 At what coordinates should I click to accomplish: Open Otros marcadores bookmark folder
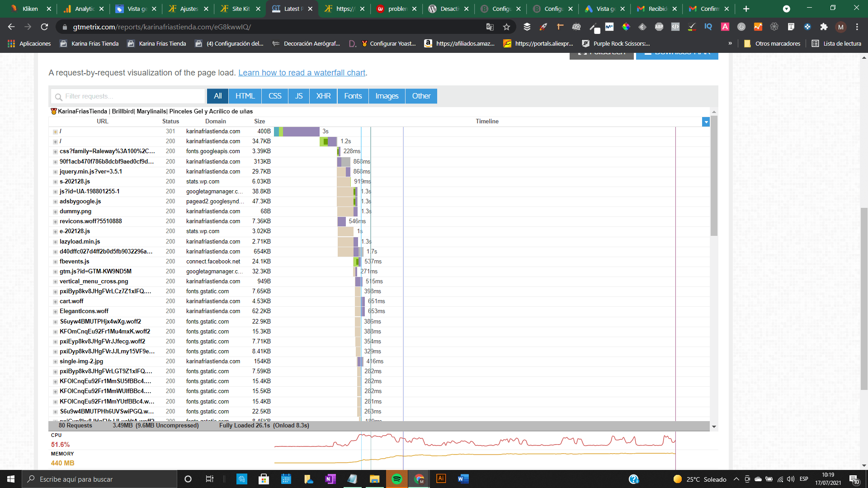point(772,43)
